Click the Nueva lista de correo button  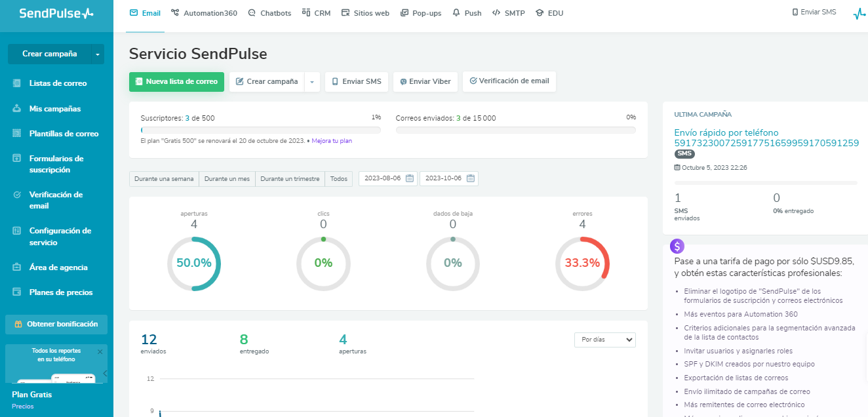[x=176, y=82]
